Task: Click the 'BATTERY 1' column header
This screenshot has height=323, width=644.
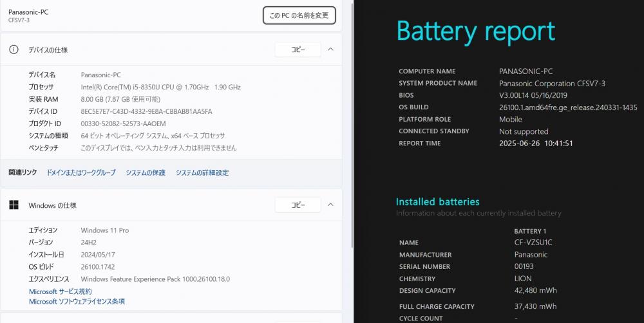Action: 530,231
